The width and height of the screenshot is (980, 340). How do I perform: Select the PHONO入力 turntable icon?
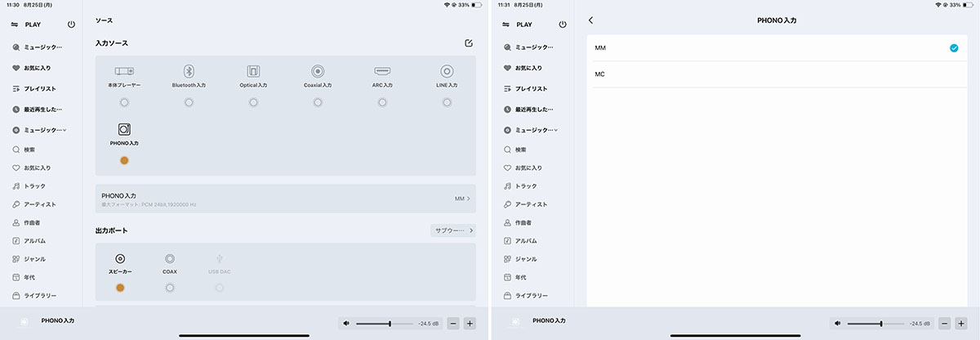[124, 129]
